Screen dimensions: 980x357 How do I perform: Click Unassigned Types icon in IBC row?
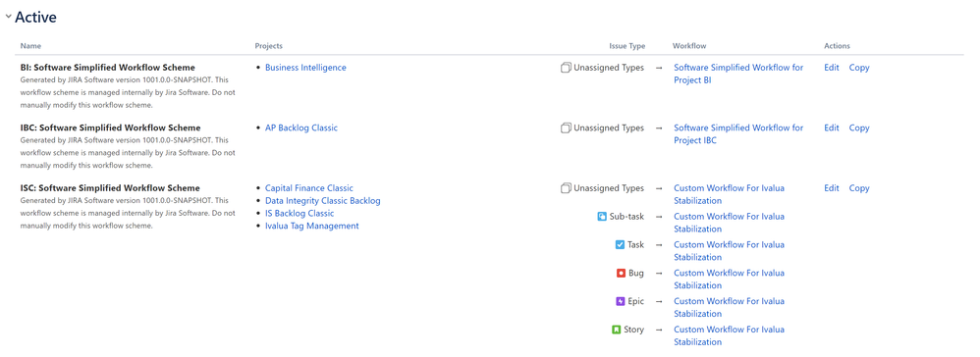[566, 127]
